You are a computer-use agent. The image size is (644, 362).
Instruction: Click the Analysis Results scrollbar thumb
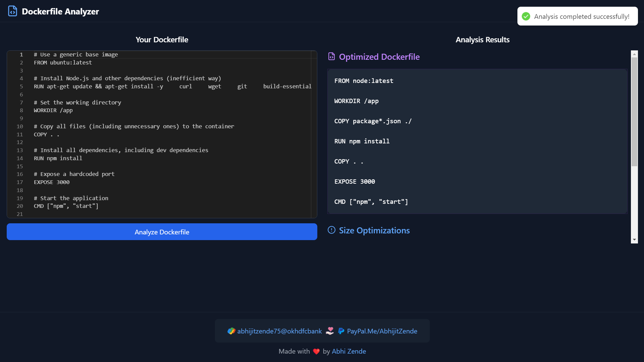(634, 111)
